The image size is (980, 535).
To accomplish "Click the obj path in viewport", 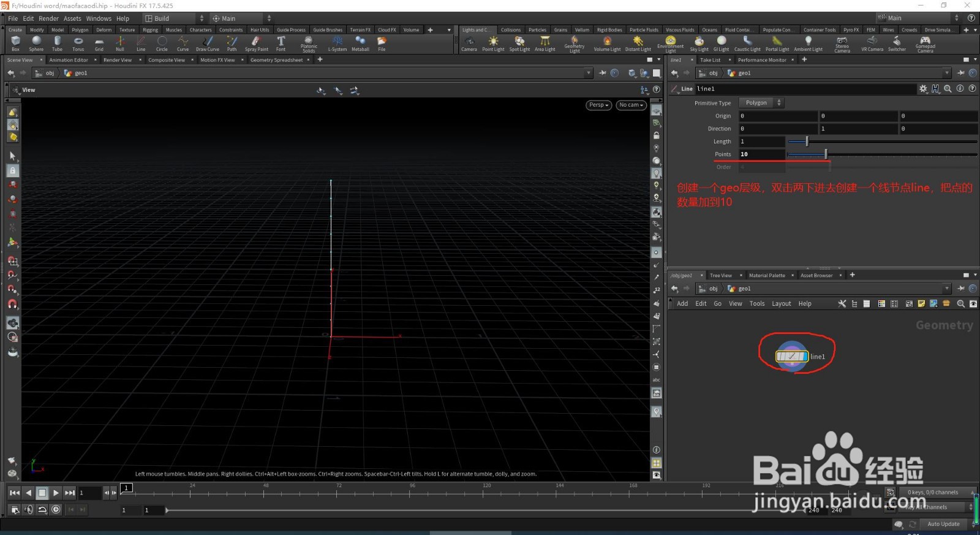I will (x=50, y=73).
